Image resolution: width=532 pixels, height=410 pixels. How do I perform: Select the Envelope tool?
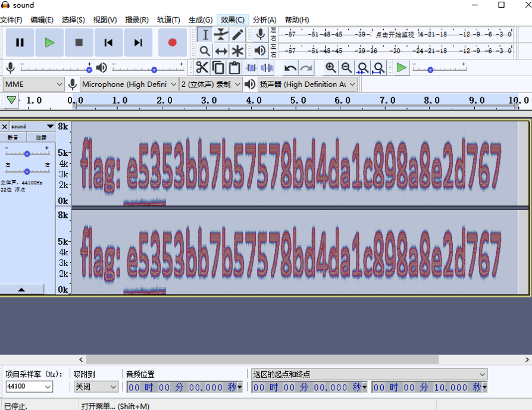pyautogui.click(x=221, y=35)
